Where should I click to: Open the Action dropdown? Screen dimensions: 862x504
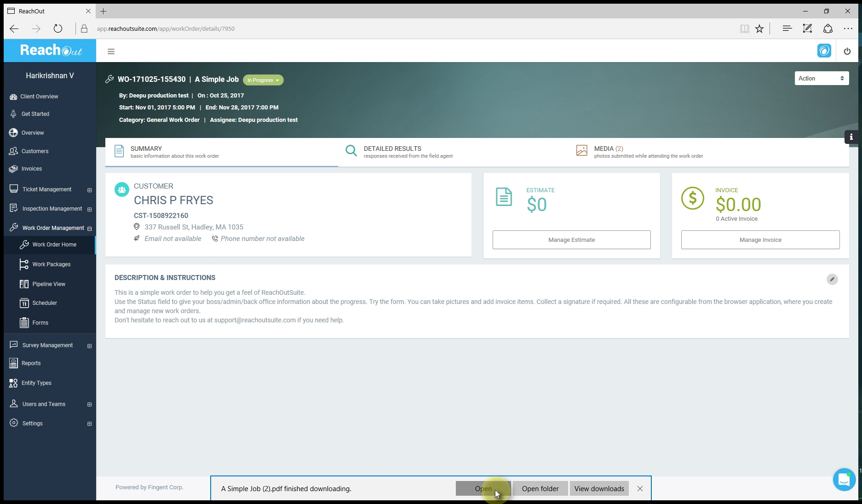click(822, 78)
